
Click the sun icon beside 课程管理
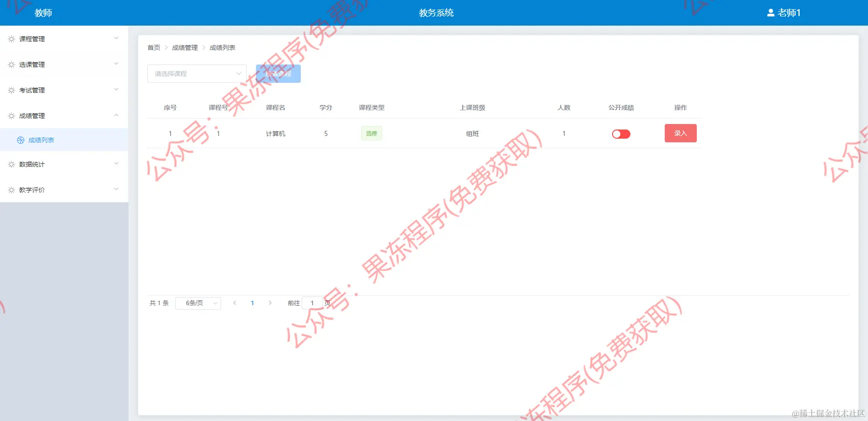[x=11, y=39]
